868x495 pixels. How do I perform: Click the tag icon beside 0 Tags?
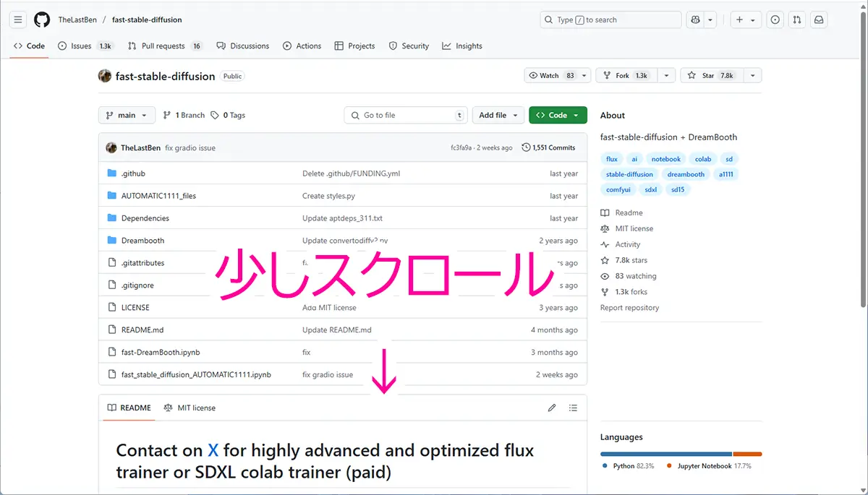tap(215, 115)
